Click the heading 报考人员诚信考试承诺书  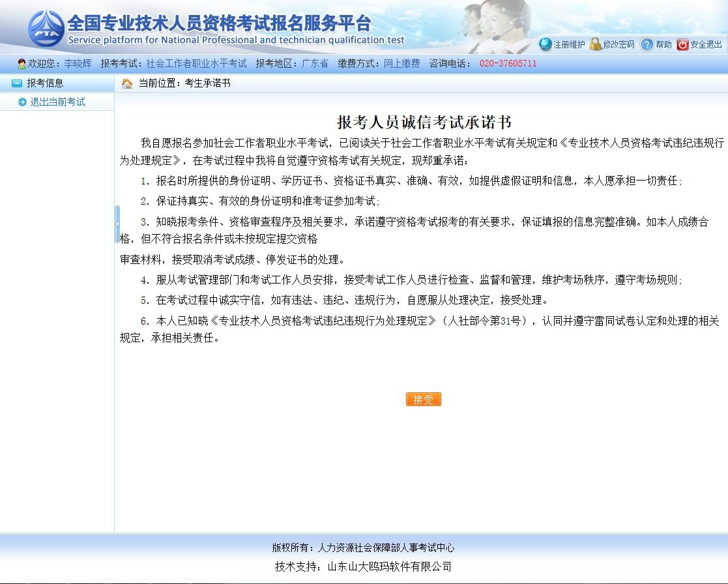pos(424,122)
